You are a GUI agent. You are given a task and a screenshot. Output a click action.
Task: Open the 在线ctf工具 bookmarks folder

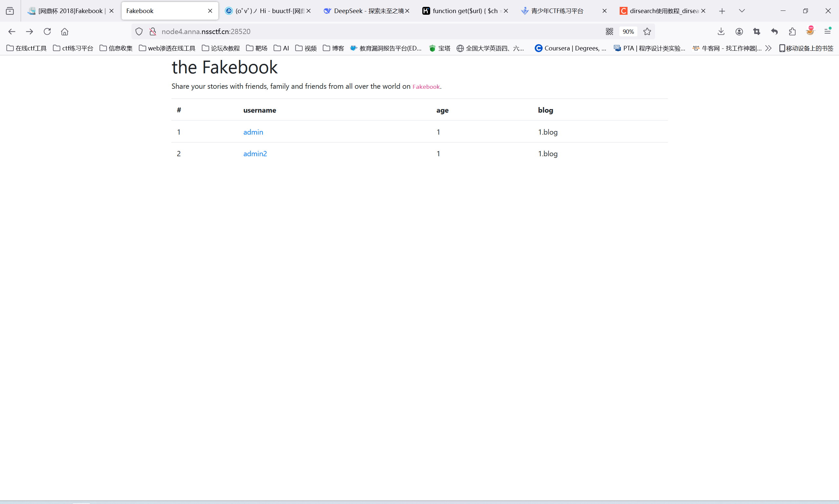pos(27,48)
